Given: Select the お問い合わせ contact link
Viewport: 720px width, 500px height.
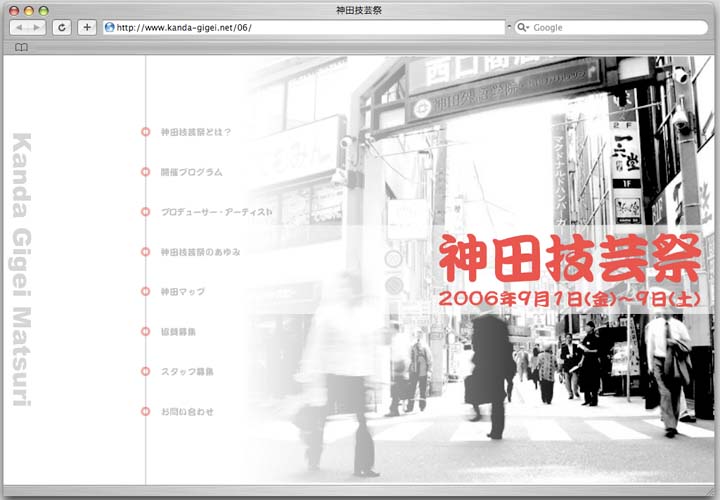Looking at the screenshot, I should (187, 411).
